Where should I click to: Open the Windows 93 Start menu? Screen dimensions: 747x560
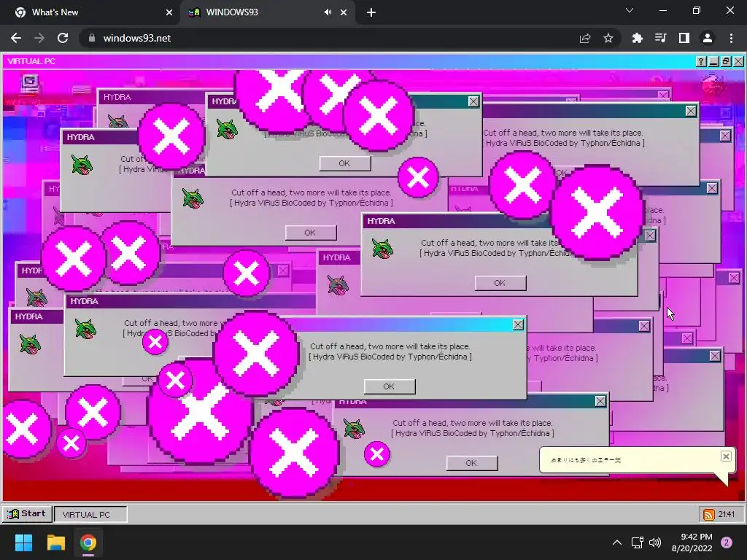[x=27, y=514]
